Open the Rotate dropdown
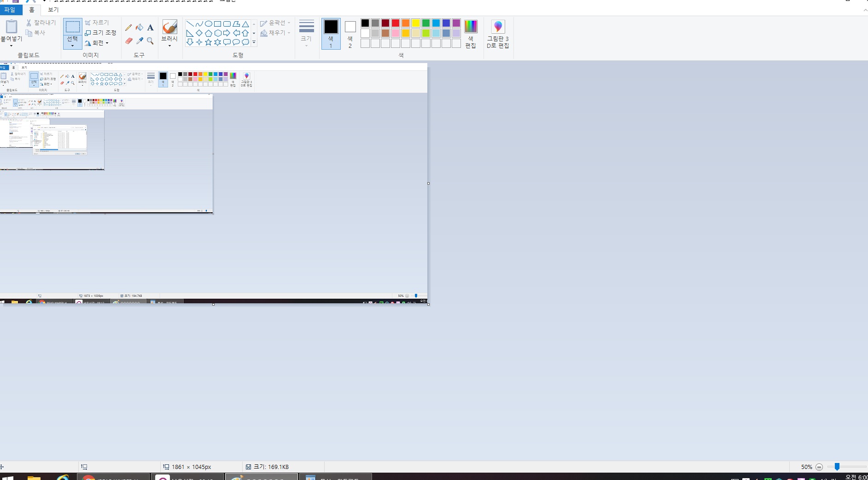The width and height of the screenshot is (868, 480). tap(97, 43)
